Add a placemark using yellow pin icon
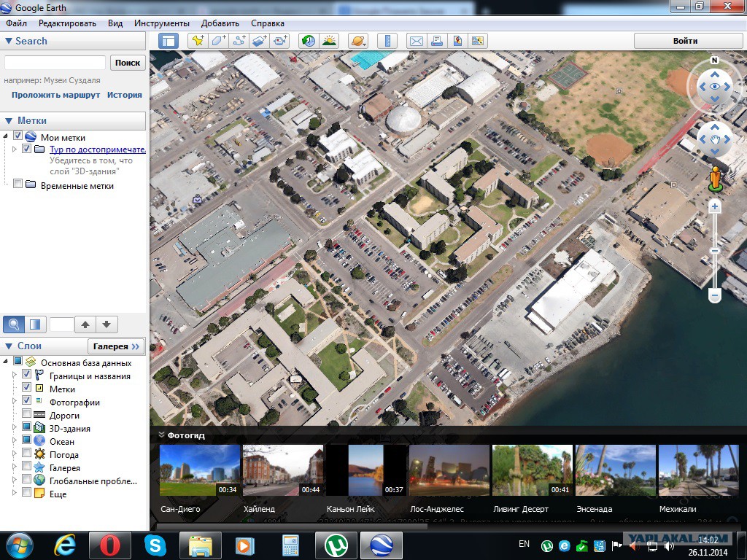Viewport: 747px width, 560px height. click(197, 41)
